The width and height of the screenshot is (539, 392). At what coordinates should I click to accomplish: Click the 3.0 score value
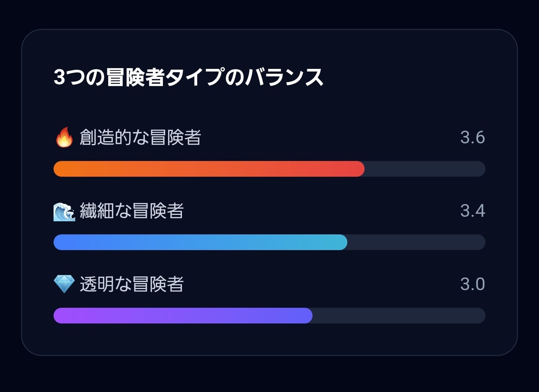[x=472, y=284]
